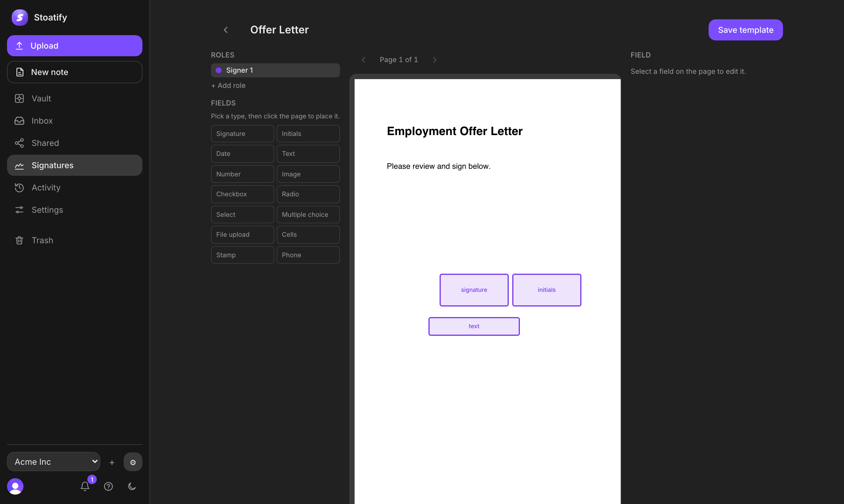The width and height of the screenshot is (844, 504).
Task: Choose the Text field type
Action: (x=308, y=154)
